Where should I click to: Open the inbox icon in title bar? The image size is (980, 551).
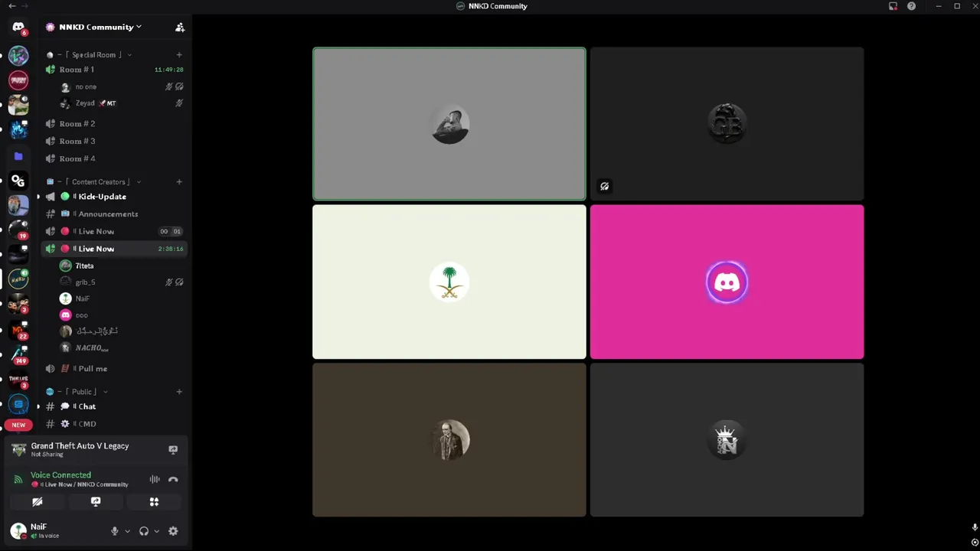[x=893, y=6]
